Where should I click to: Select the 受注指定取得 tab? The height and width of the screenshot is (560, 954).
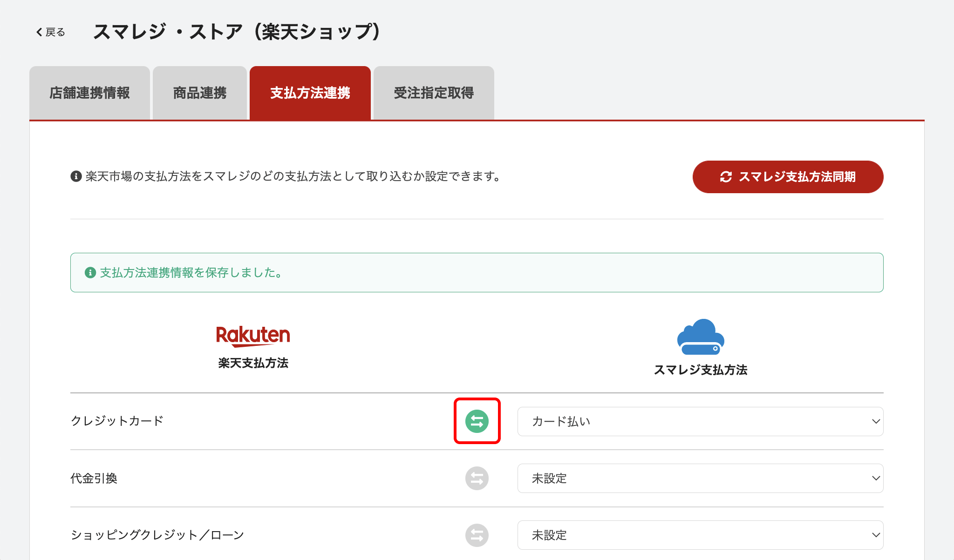[434, 93]
